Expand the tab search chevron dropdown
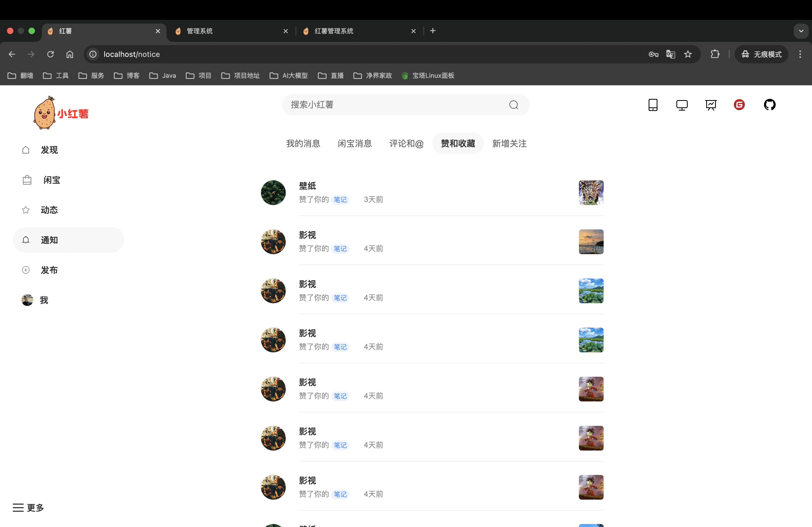The image size is (812, 527). click(x=801, y=31)
